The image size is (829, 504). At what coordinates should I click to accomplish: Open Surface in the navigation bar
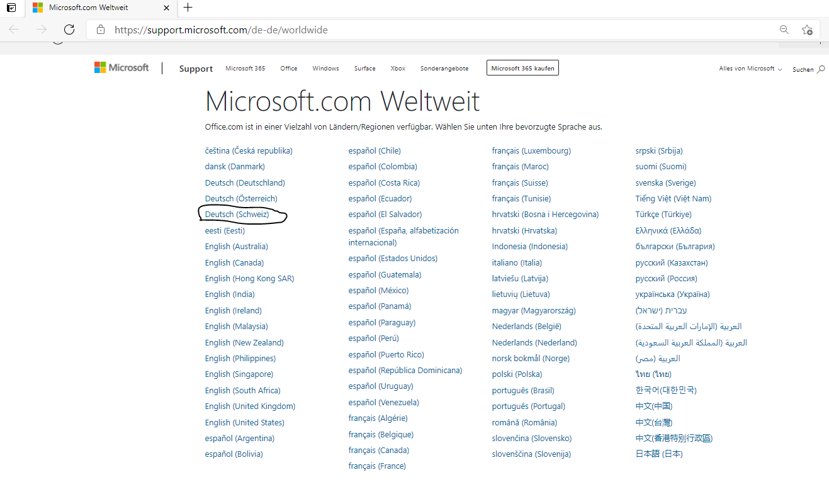point(364,69)
